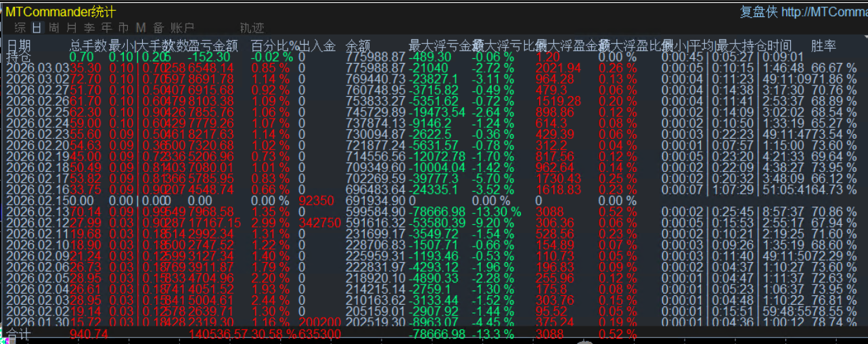Select the 2026.02.25 date row

point(37,112)
